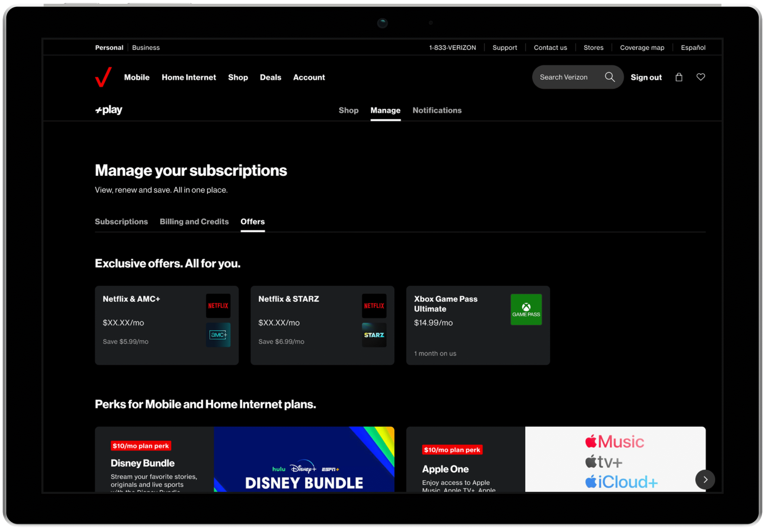The height and width of the screenshot is (532, 769).
Task: Switch to the Subscriptions tab
Action: click(121, 222)
